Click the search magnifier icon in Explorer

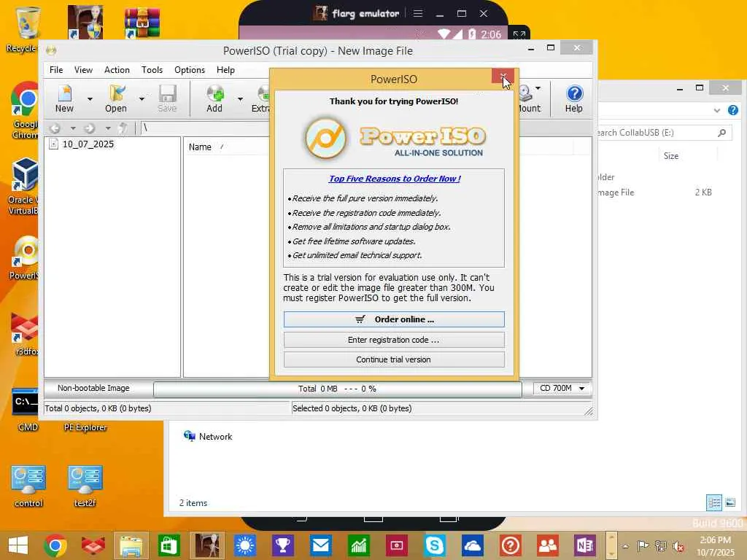point(722,133)
